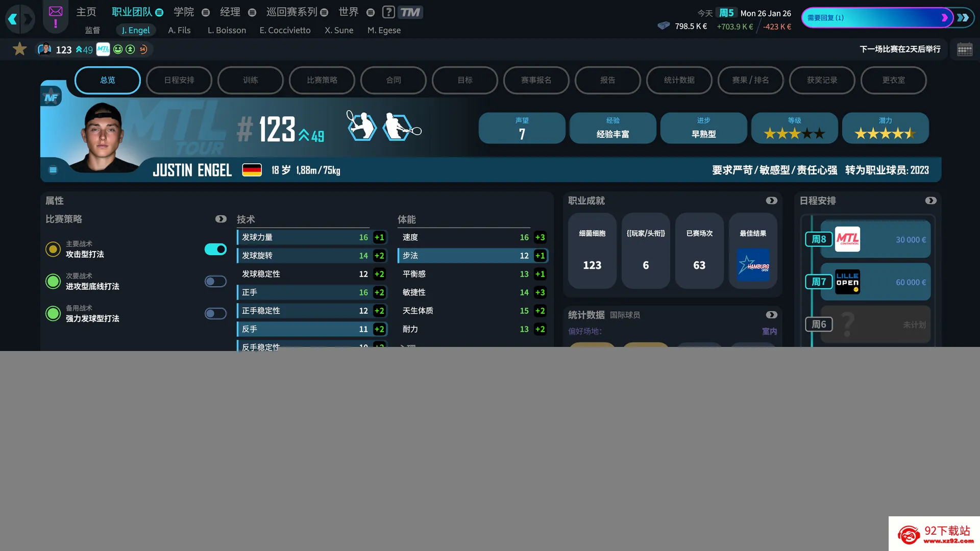Enable the 进攻型底线打法 secondary tactic toggle
The image size is (980, 551).
(215, 281)
